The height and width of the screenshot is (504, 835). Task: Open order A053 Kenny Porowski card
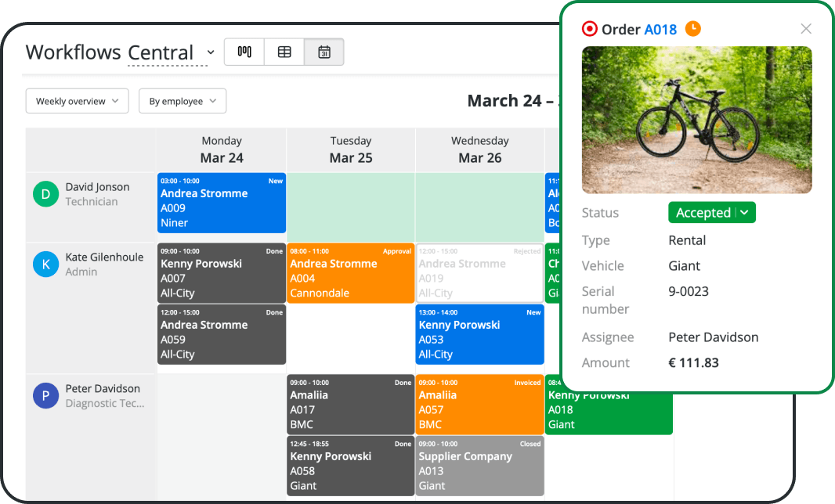click(x=479, y=334)
